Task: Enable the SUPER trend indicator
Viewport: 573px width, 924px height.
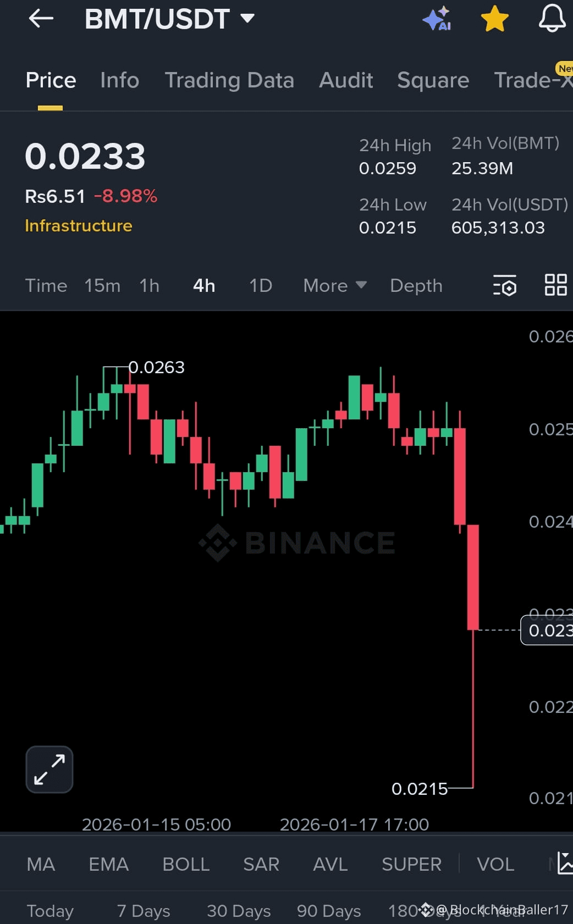Action: click(x=411, y=864)
